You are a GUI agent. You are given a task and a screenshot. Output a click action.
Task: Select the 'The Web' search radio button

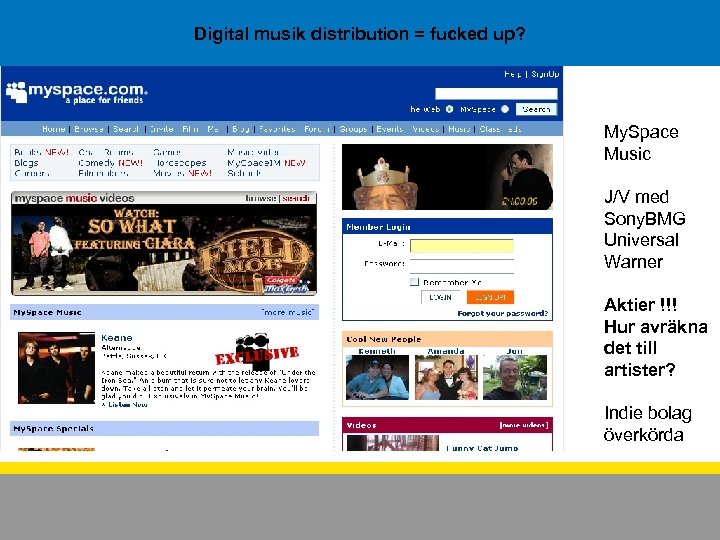point(450,109)
